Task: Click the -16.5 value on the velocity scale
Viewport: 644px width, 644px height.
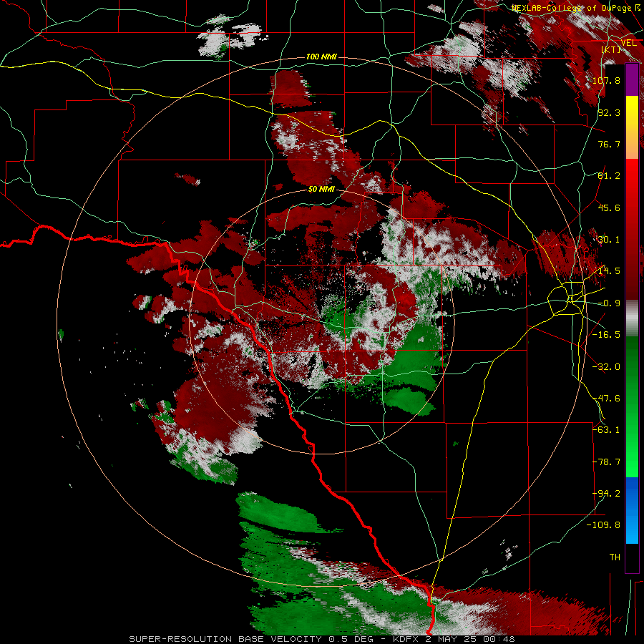Action: pos(606,335)
